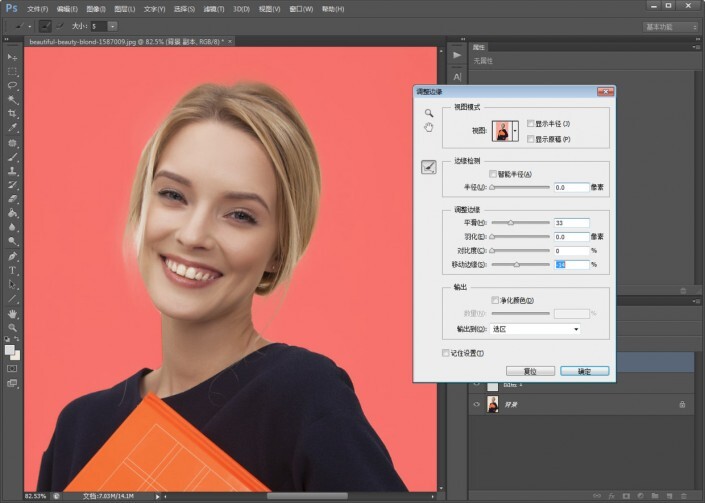Click the Play actions panel icon
Screen dimensions: 705x503
click(457, 55)
